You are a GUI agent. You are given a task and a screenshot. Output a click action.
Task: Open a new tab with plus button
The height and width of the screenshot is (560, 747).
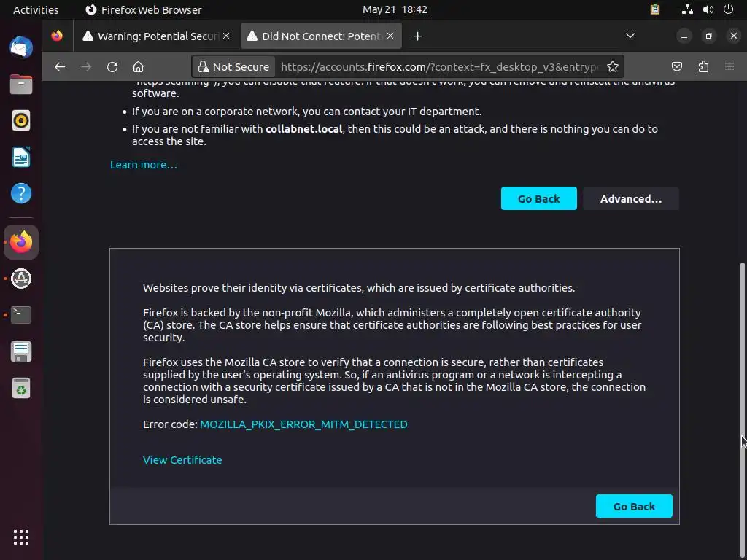pyautogui.click(x=417, y=36)
